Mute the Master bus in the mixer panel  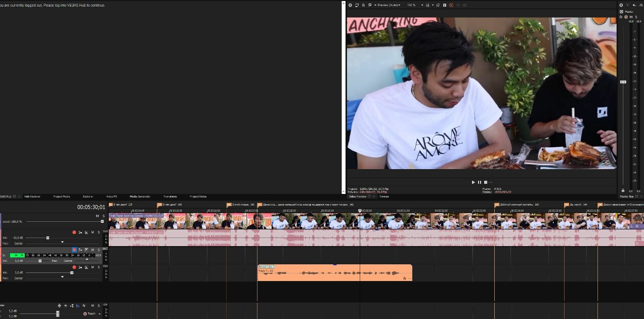[631, 17]
